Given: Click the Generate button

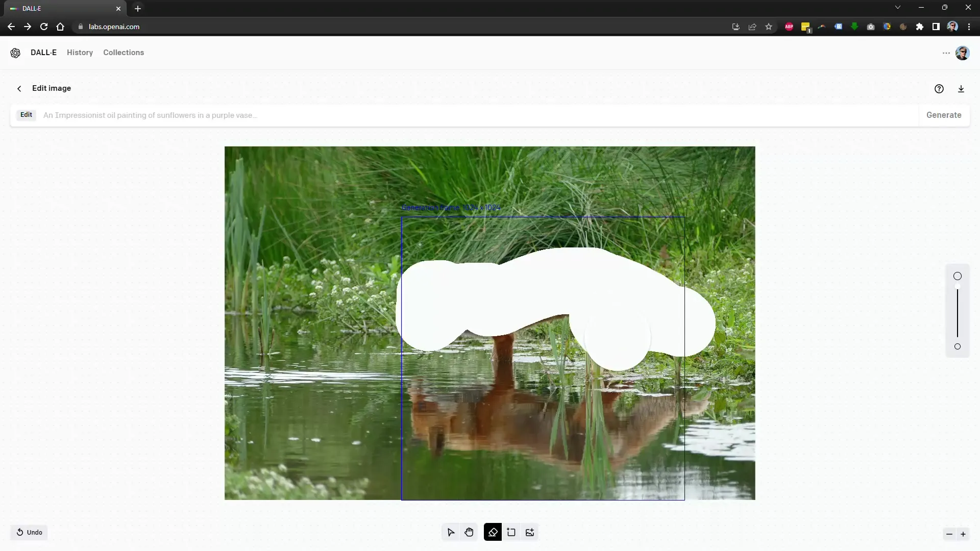Looking at the screenshot, I should tap(944, 114).
